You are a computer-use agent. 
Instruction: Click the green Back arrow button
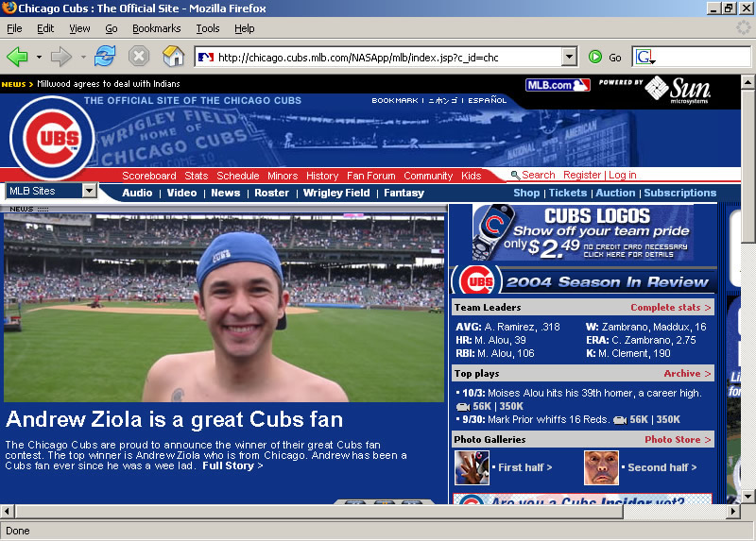click(x=18, y=57)
